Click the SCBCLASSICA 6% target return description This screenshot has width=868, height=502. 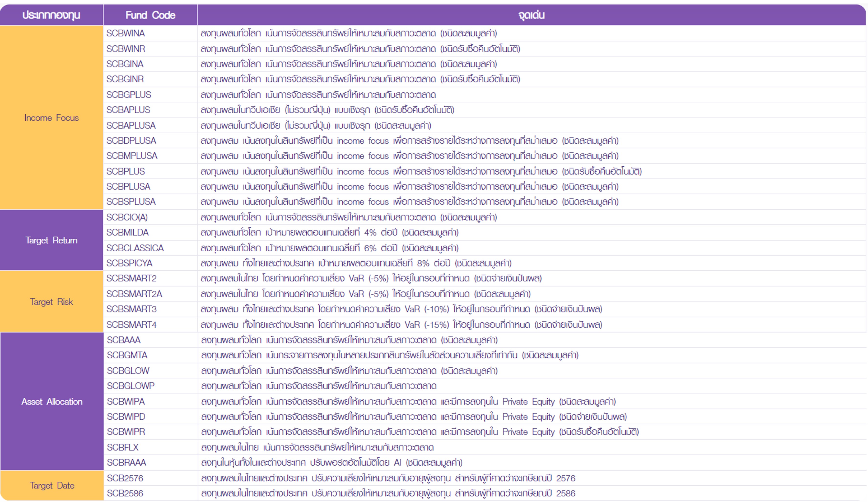pos(330,248)
